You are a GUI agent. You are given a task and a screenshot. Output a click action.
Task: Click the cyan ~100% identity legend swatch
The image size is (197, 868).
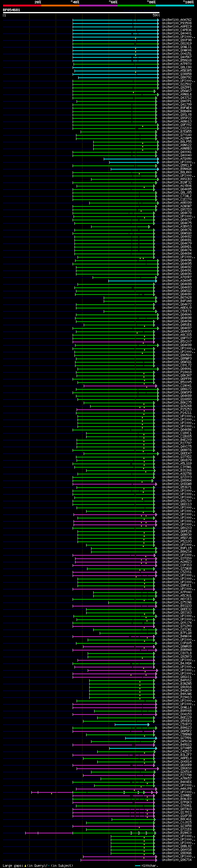175,6
